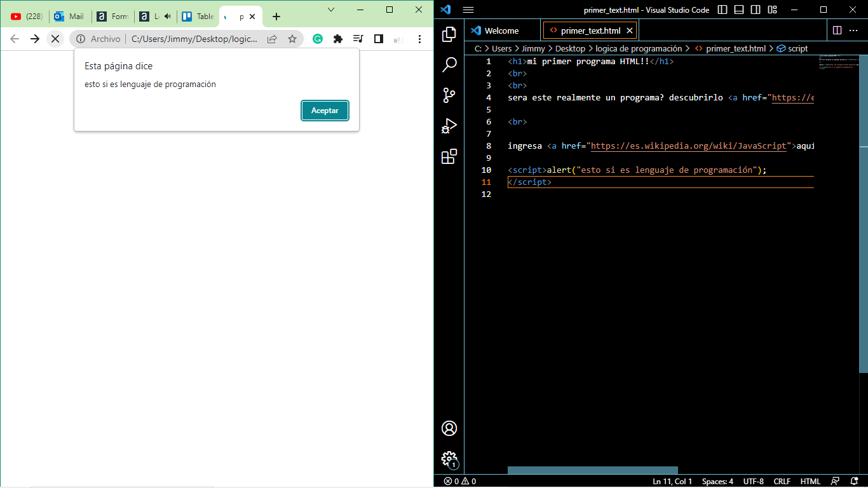Open the Manage gear menu
Image resolution: width=868 pixels, height=488 pixels.
point(449,459)
